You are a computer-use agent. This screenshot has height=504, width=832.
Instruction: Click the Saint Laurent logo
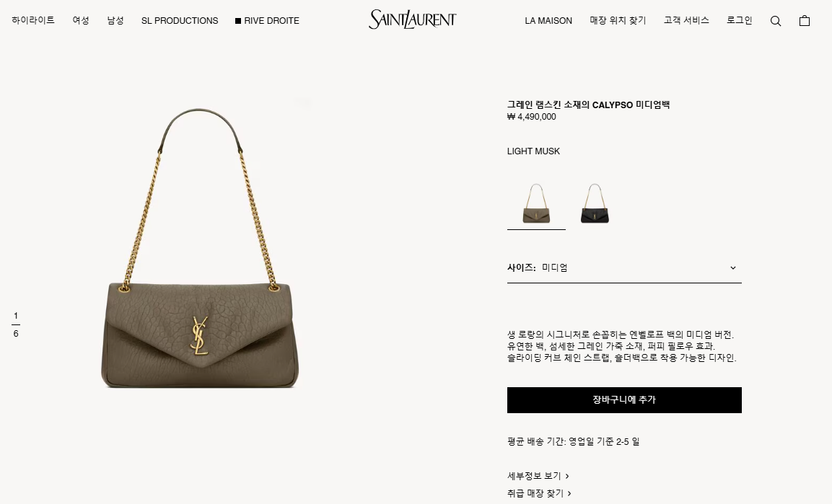(x=412, y=19)
